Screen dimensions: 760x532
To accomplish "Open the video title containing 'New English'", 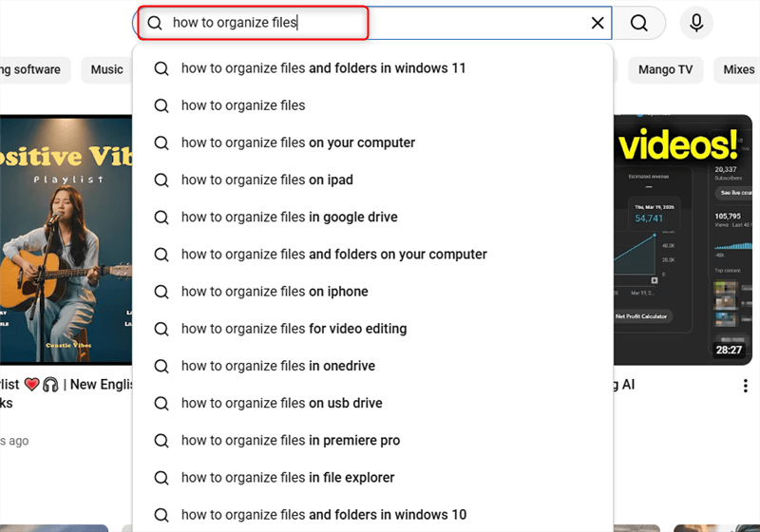I will pos(66,393).
